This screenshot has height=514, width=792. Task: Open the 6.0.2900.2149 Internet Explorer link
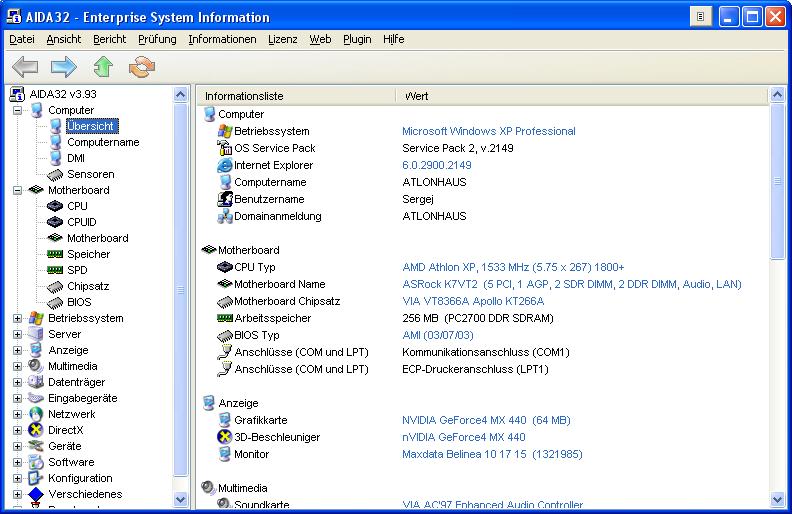[x=437, y=165]
